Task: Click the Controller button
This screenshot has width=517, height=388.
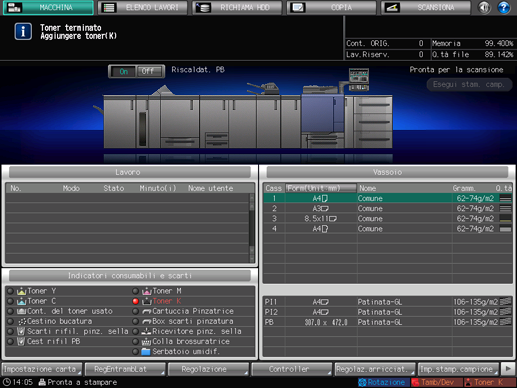Action: (291, 369)
